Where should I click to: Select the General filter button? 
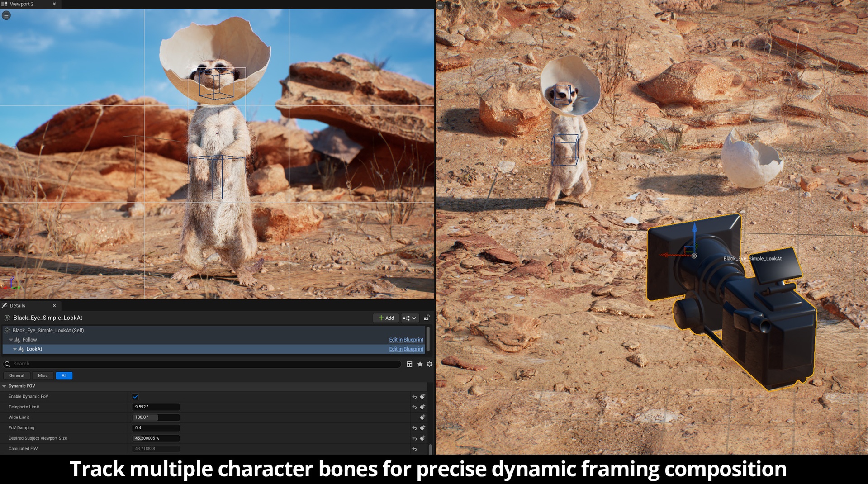pyautogui.click(x=17, y=375)
